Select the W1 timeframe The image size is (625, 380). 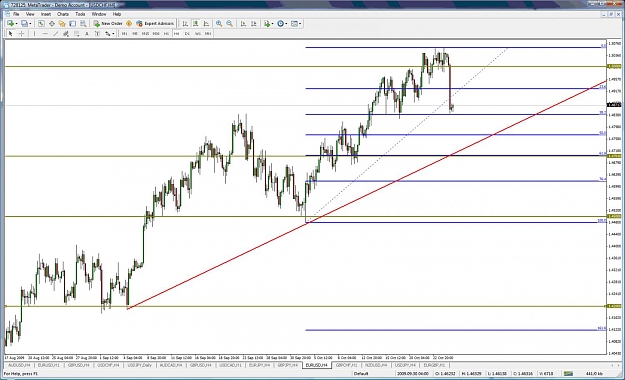pos(197,33)
